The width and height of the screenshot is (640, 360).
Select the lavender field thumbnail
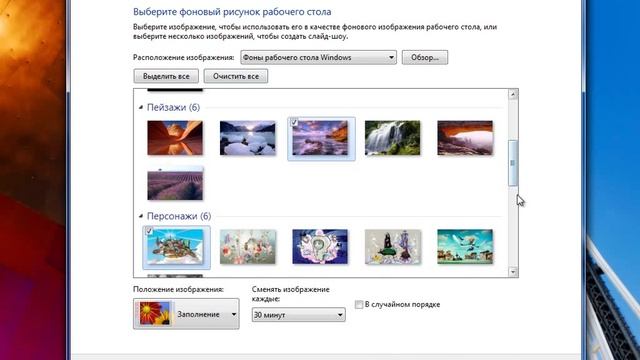(175, 184)
